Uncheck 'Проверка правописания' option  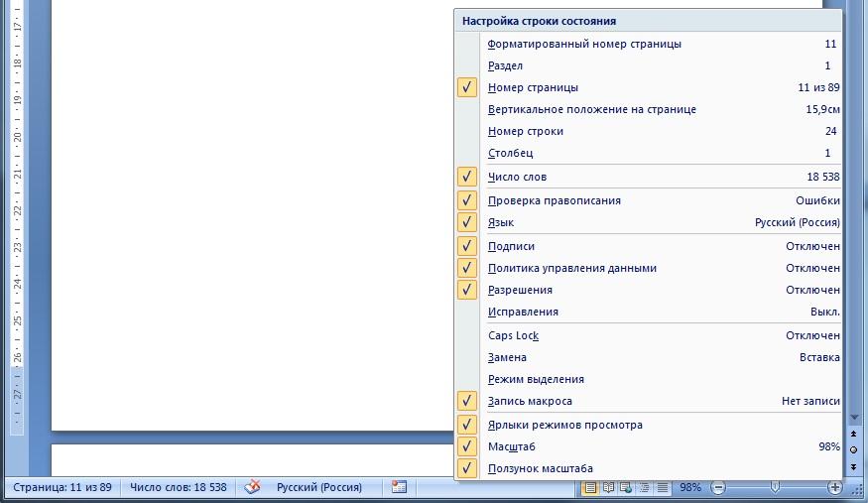pyautogui.click(x=648, y=200)
